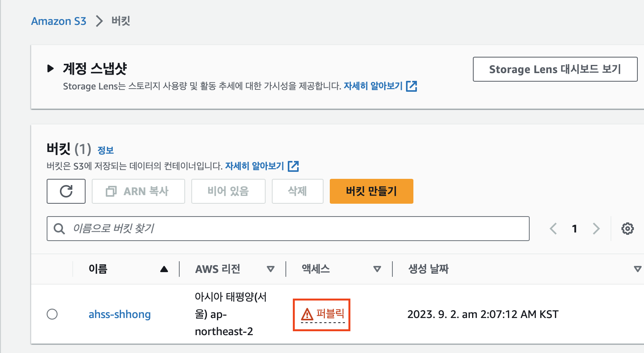644x353 pixels.
Task: Expand the 계정 스냅샷 section
Action: point(50,69)
